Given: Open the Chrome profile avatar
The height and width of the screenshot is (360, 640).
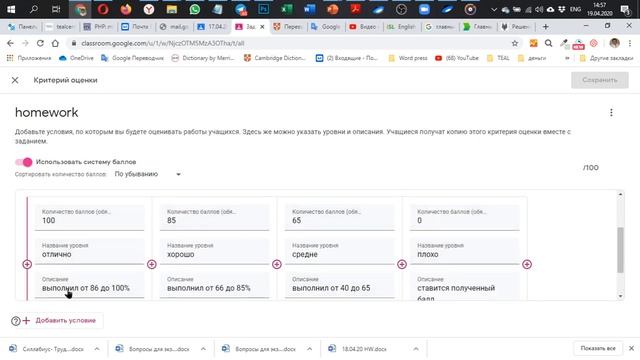Looking at the screenshot, I should (614, 43).
